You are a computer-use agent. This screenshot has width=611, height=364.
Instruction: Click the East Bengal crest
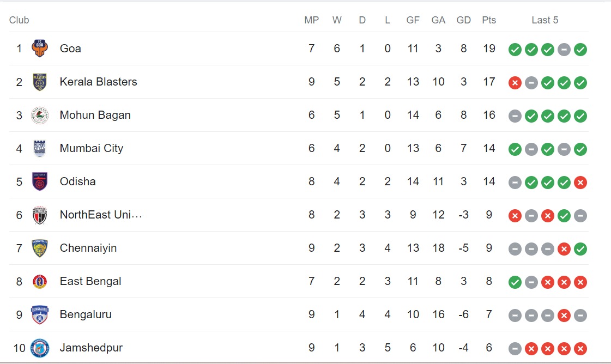pyautogui.click(x=40, y=281)
